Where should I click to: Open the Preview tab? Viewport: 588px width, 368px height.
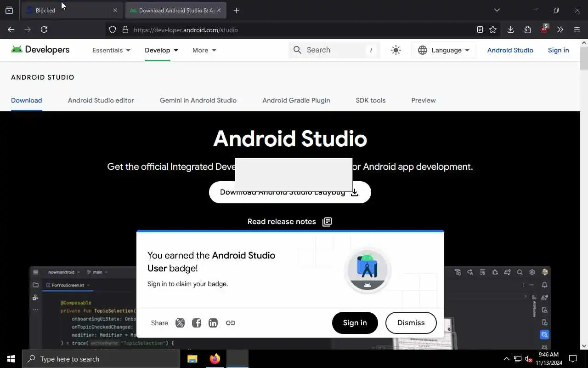(424, 100)
